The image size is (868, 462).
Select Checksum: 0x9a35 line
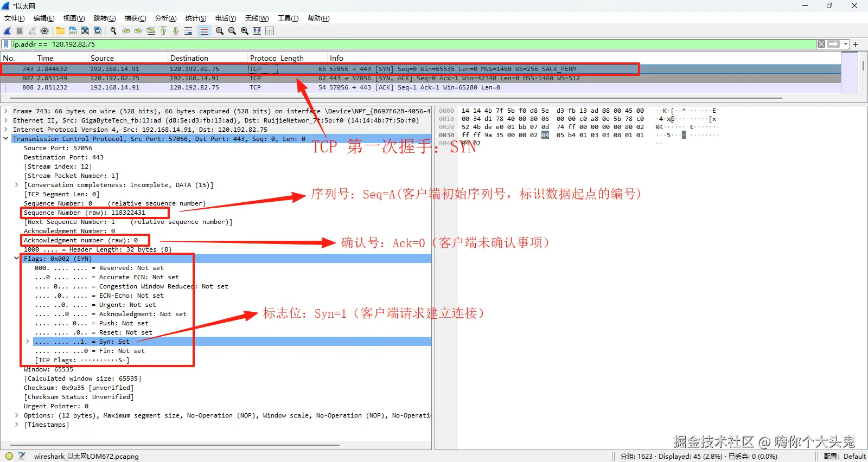79,388
